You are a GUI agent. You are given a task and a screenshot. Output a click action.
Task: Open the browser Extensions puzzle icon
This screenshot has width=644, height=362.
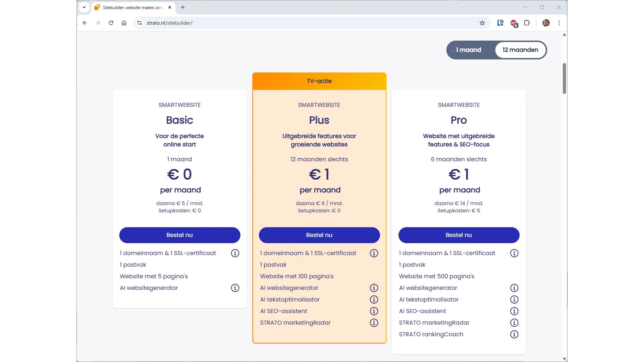click(527, 23)
